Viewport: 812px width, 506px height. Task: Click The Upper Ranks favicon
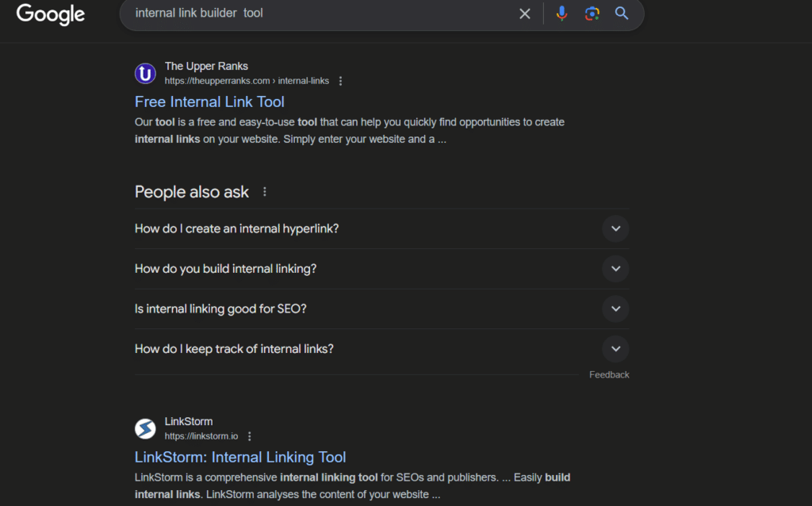click(145, 74)
